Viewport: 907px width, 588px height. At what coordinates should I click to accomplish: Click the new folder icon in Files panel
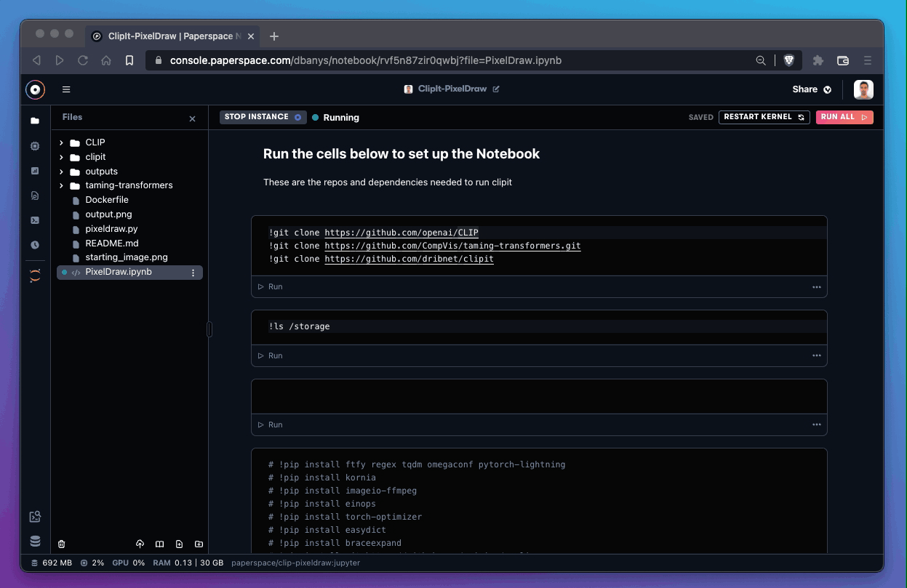click(x=199, y=544)
